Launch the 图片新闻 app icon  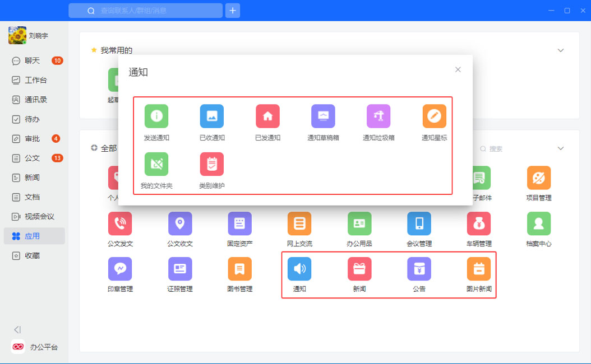tap(479, 269)
